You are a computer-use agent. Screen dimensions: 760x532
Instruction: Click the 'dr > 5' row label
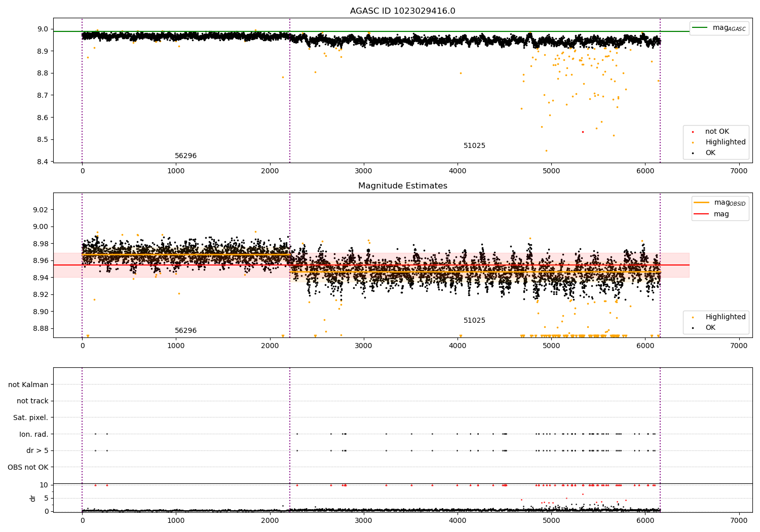37,451
